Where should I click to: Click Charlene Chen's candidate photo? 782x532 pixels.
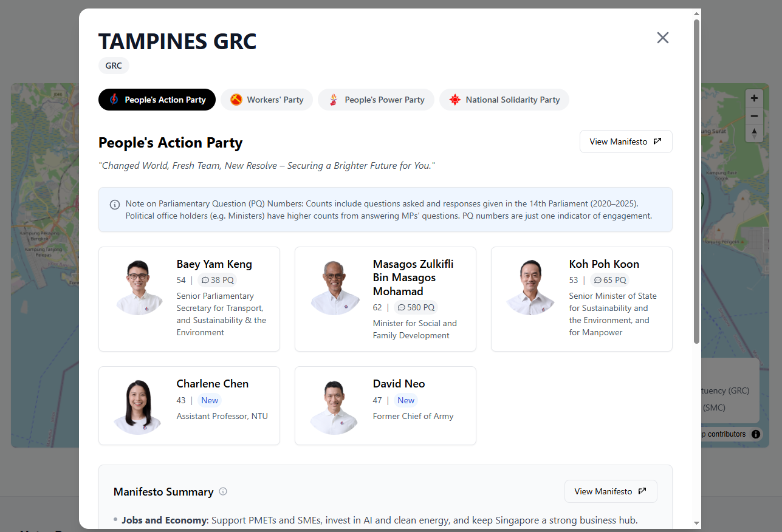[137, 406]
